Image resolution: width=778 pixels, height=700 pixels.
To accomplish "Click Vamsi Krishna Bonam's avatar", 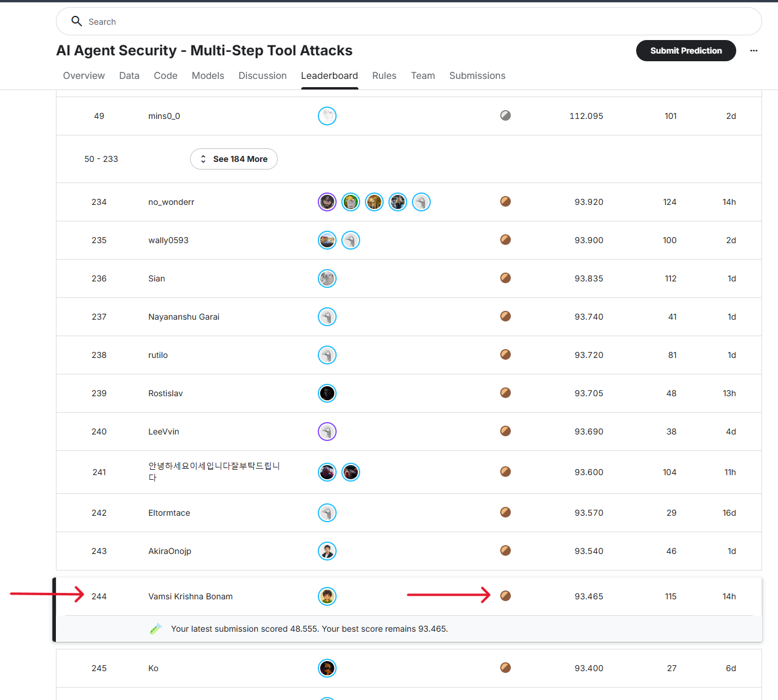I will tap(327, 596).
